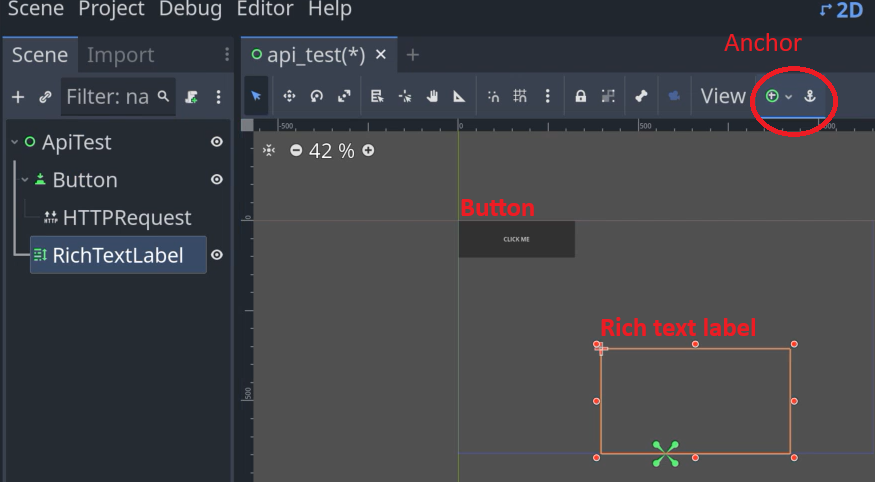Click the Instantiate Child Scene link icon
Image resolution: width=875 pixels, height=482 pixels.
pos(45,97)
